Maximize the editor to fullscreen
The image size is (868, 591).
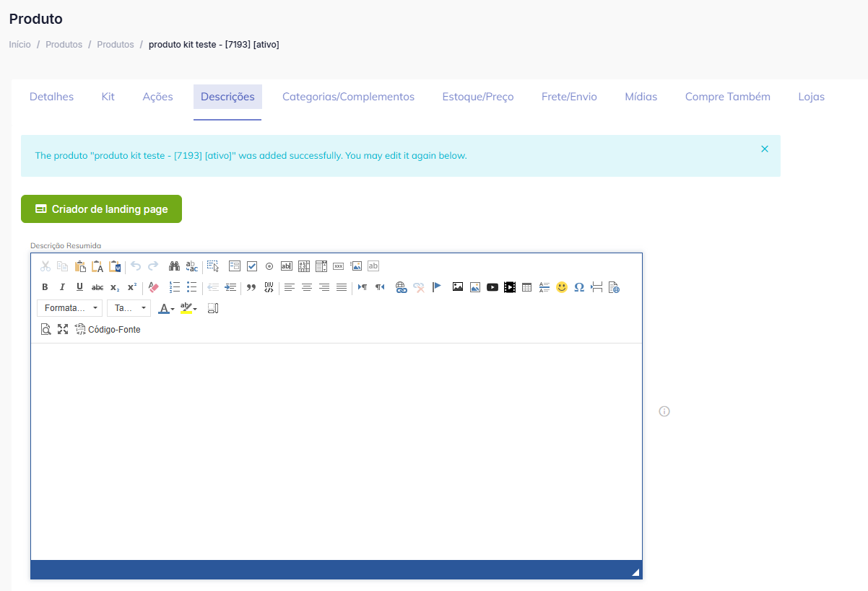click(x=63, y=329)
